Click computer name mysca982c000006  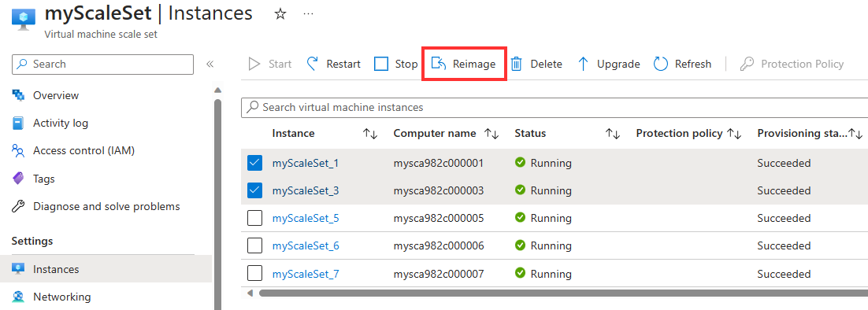[x=439, y=246]
